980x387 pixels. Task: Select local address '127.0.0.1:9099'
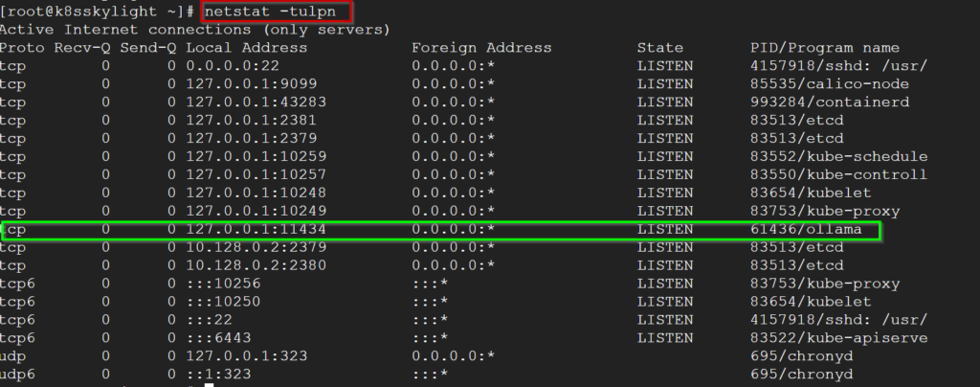252,83
